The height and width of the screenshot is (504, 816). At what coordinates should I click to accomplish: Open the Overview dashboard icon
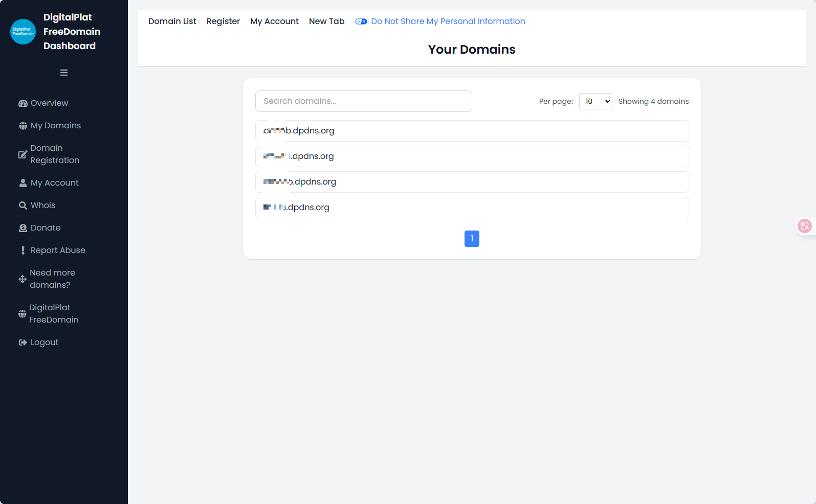pyautogui.click(x=23, y=103)
